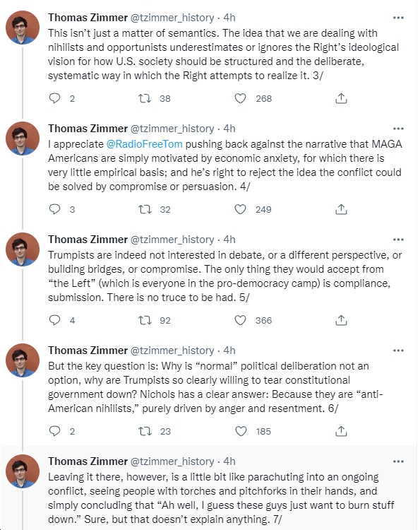Image resolution: width=420 pixels, height=530 pixels.
Task: Reply to the tweet ending in 3/
Action: coord(54,98)
